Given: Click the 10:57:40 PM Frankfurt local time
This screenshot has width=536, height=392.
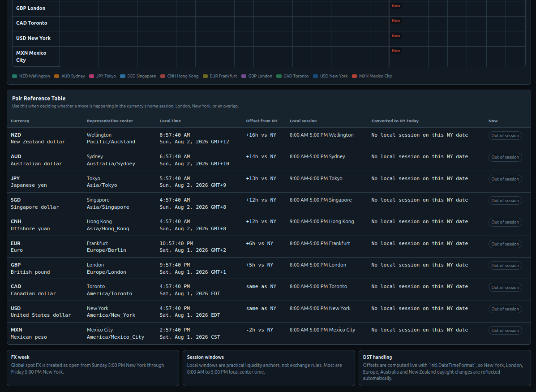Looking at the screenshot, I should [x=176, y=244].
